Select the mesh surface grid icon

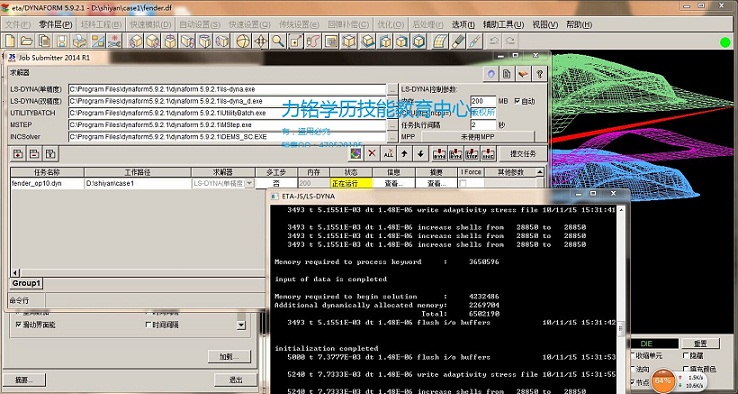click(x=440, y=41)
